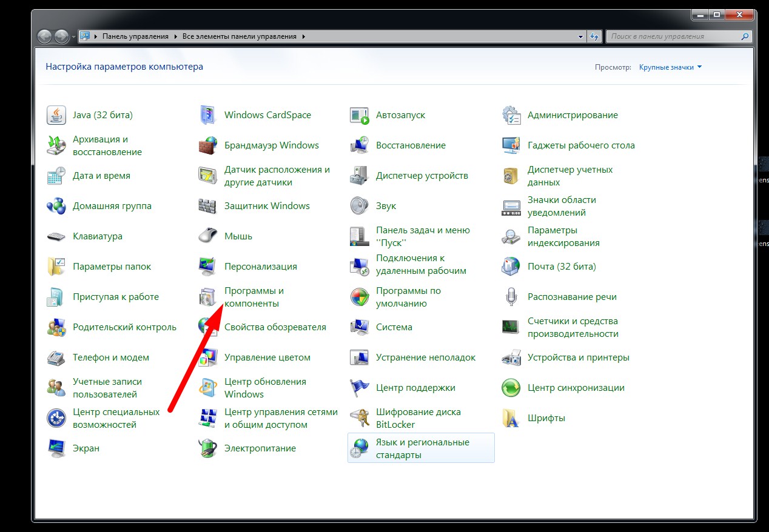
Task: Open Администрирование tools
Action: pyautogui.click(x=573, y=115)
